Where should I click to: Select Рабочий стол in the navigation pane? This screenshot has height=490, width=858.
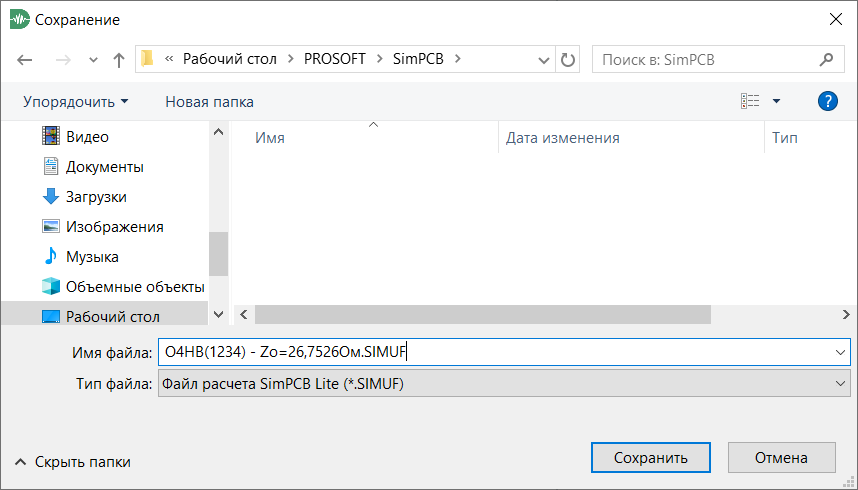pyautogui.click(x=113, y=316)
